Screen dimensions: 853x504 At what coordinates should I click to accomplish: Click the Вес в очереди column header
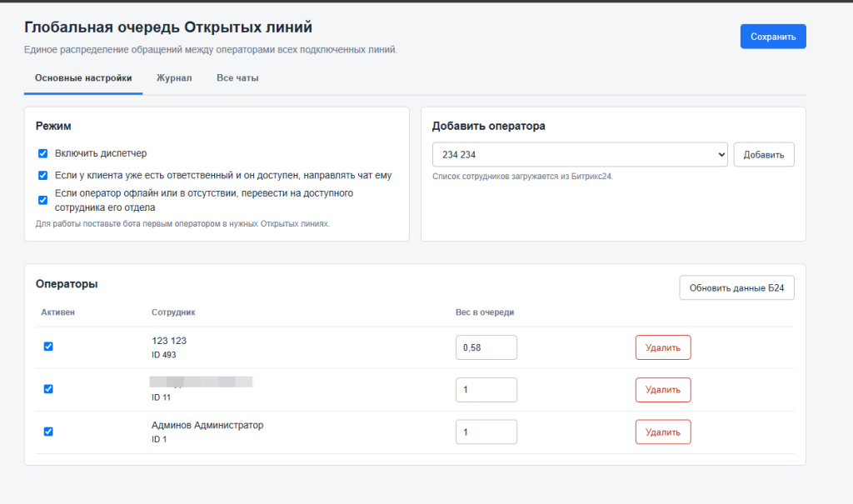485,312
